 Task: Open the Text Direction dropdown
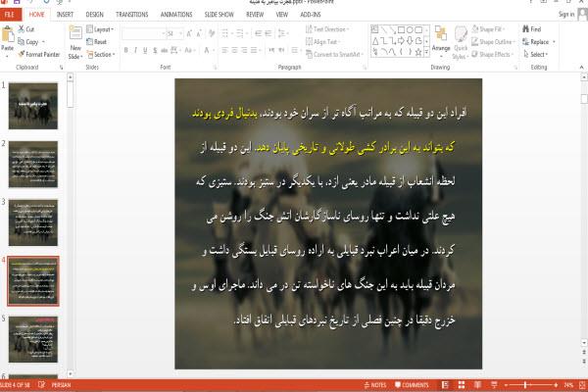(327, 29)
